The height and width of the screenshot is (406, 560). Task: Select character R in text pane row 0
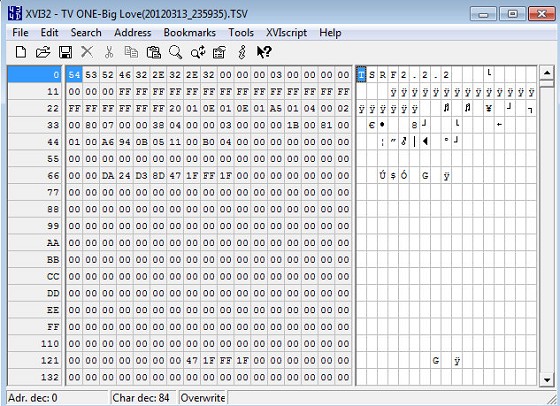point(383,75)
